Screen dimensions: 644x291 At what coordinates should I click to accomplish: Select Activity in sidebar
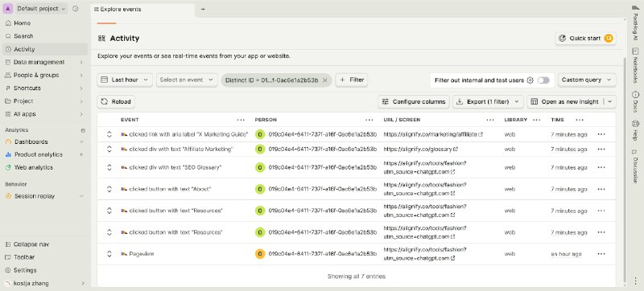pos(44,49)
